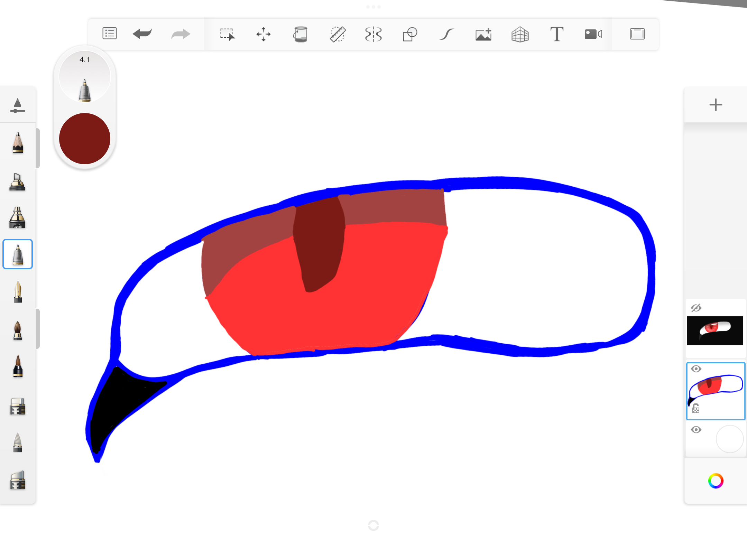Open the Text tool

(557, 34)
